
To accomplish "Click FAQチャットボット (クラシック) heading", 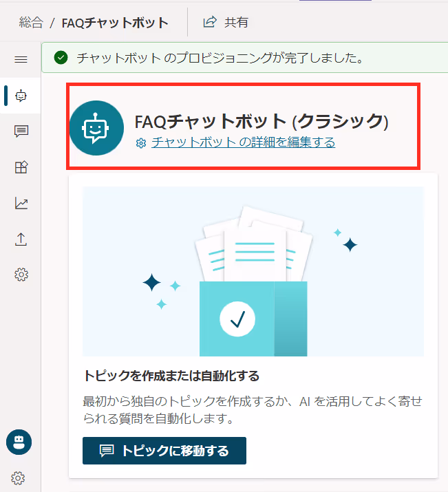I will coord(262,121).
